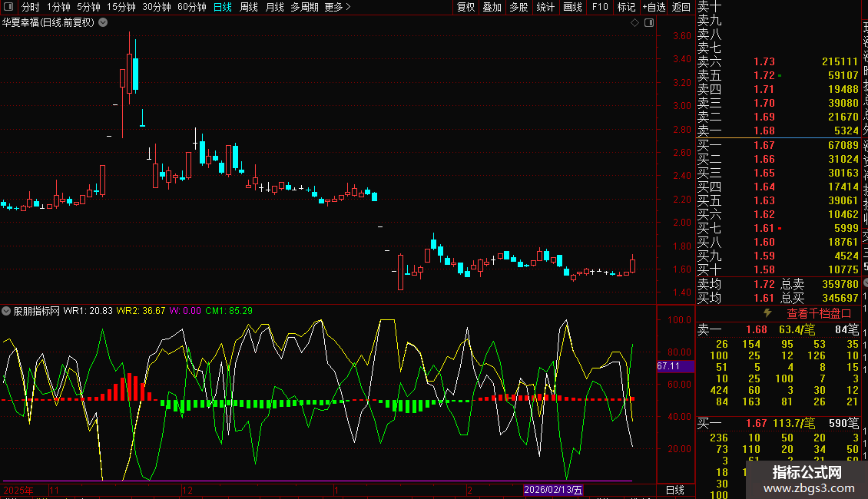
Task: Click the lightning bolt icon in order book
Action: click(x=767, y=313)
